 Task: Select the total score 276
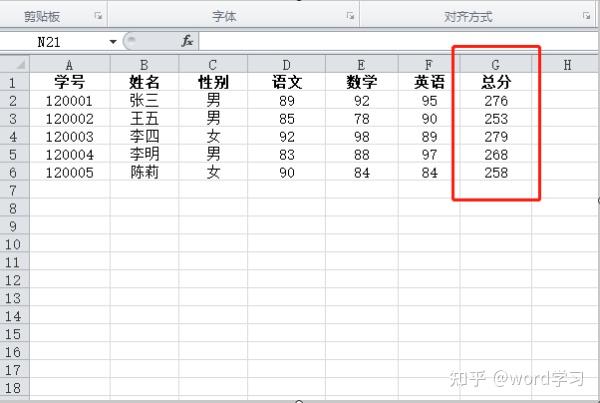(x=496, y=100)
